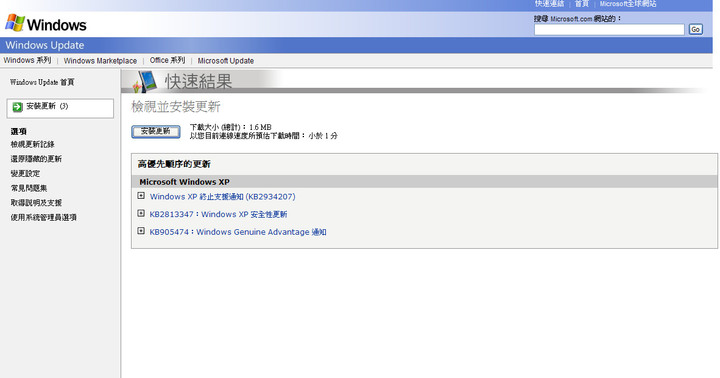Open 檢視更新記錄 in the sidebar
720x378 pixels.
pos(33,144)
